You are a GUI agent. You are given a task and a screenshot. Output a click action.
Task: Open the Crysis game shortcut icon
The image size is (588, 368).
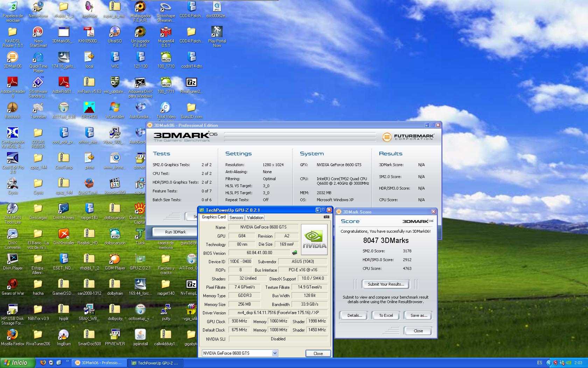coord(13,186)
